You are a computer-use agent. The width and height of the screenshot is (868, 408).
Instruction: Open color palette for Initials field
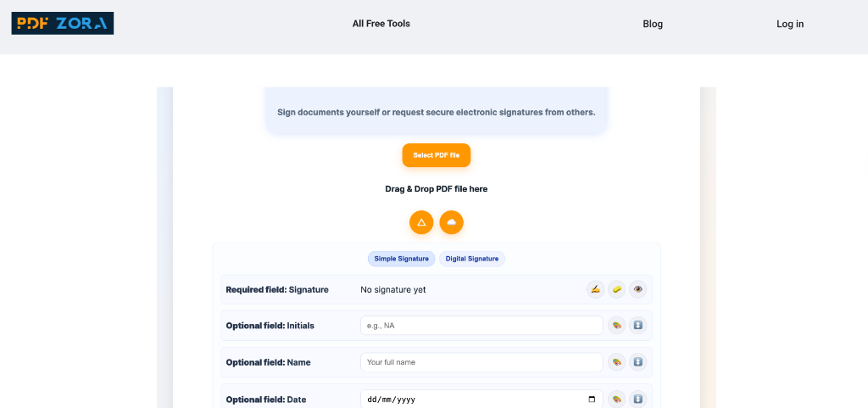pos(616,326)
